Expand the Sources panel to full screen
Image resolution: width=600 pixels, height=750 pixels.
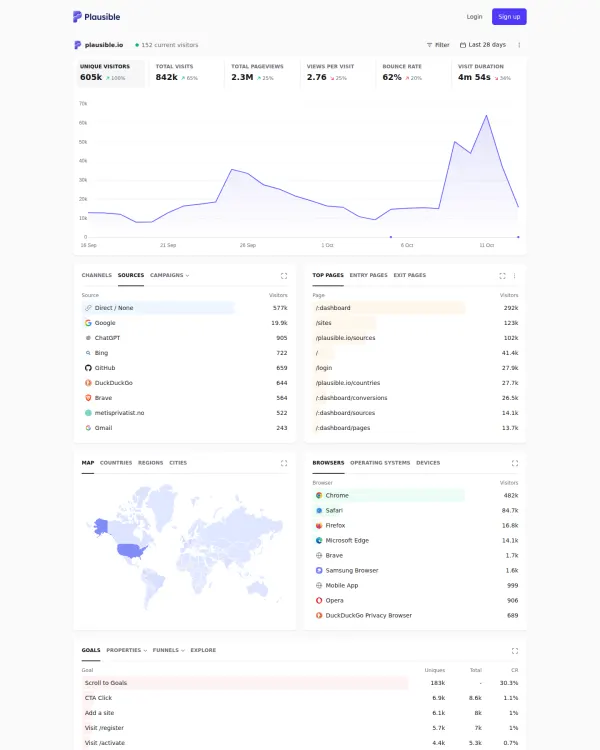point(284,276)
